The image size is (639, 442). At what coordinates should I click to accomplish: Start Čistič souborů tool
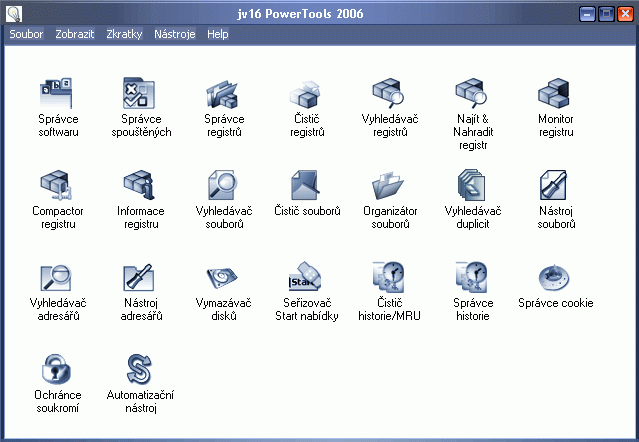coord(306,185)
